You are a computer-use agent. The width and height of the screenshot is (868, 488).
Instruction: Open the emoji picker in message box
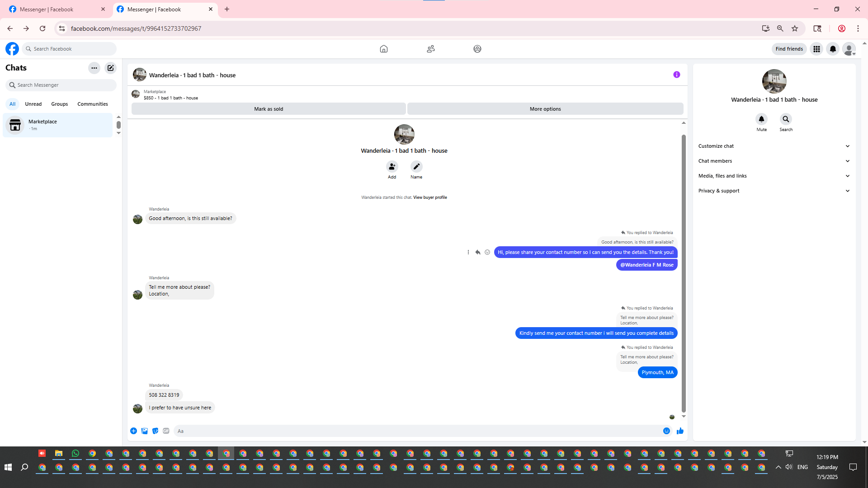(666, 431)
